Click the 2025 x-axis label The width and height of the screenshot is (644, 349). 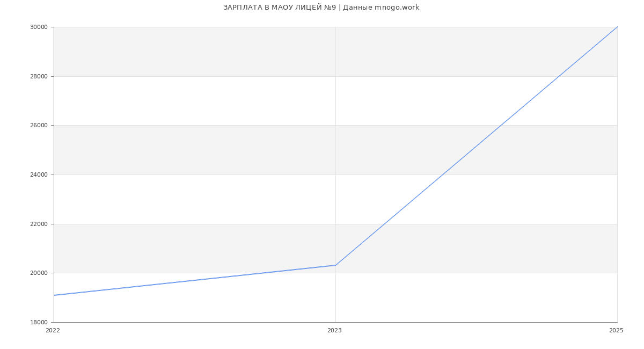616,331
